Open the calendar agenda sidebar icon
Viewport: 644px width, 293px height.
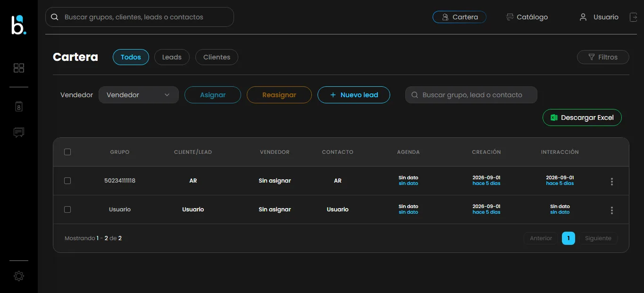19,106
